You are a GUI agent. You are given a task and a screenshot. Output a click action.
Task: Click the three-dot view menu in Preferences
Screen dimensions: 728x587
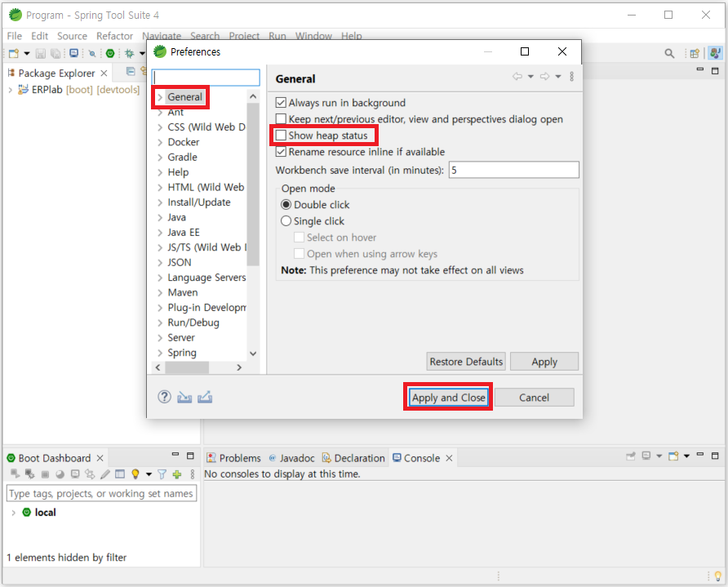coord(571,76)
